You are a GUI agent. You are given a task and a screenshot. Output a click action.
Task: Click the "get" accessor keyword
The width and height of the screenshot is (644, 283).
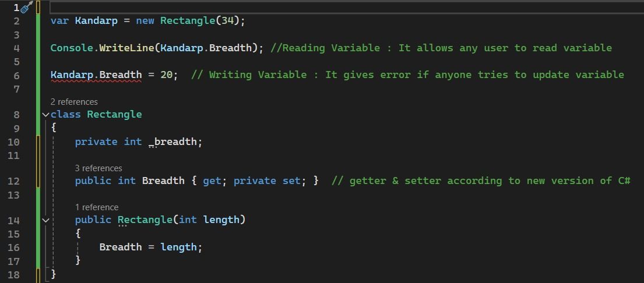[x=212, y=181]
